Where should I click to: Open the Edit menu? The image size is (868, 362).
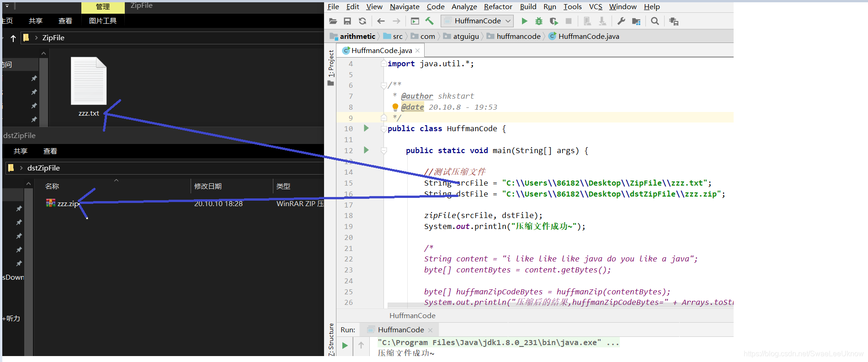click(352, 7)
